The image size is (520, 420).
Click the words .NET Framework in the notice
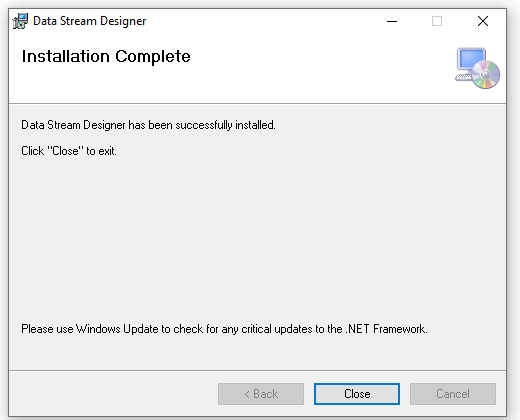coord(387,329)
